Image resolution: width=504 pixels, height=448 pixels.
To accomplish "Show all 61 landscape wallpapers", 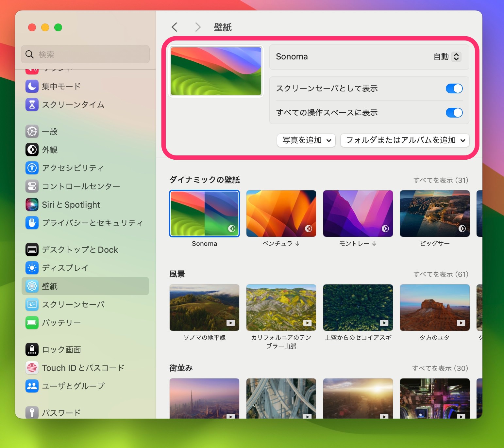I will click(x=441, y=274).
